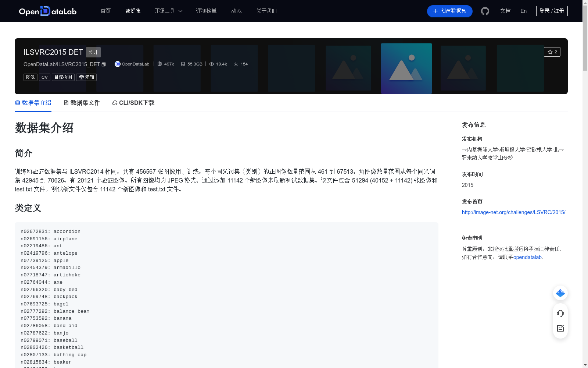
Task: Click the 154 downloads icon
Action: pyautogui.click(x=236, y=64)
